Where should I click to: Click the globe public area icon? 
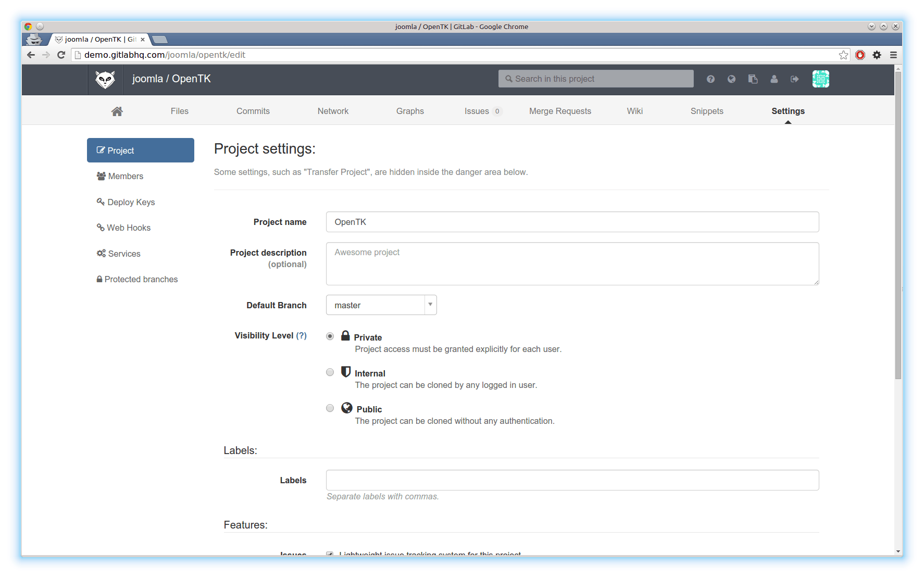(731, 79)
